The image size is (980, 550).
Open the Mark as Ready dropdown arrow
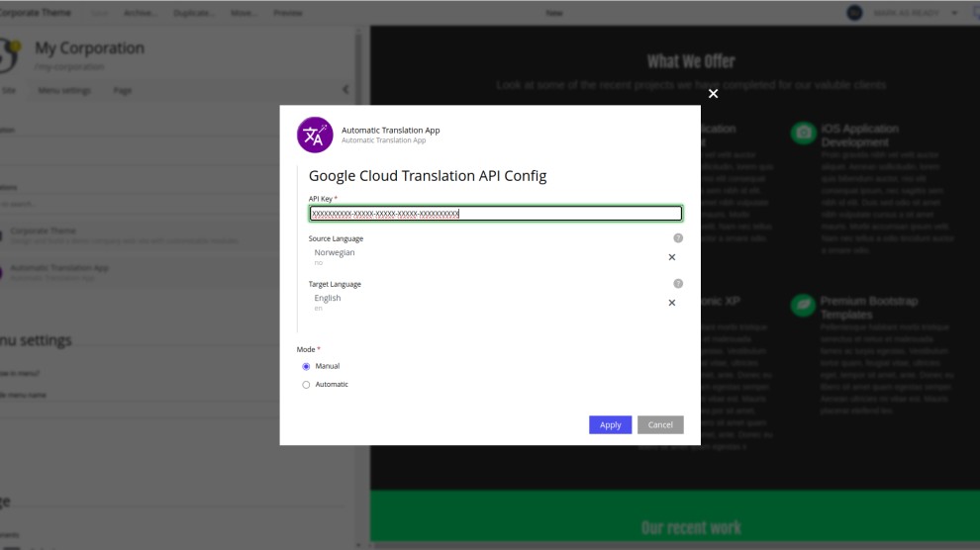point(954,13)
